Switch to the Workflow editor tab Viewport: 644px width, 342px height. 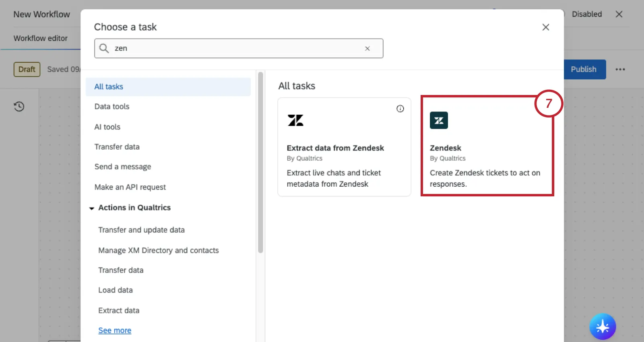(x=41, y=38)
